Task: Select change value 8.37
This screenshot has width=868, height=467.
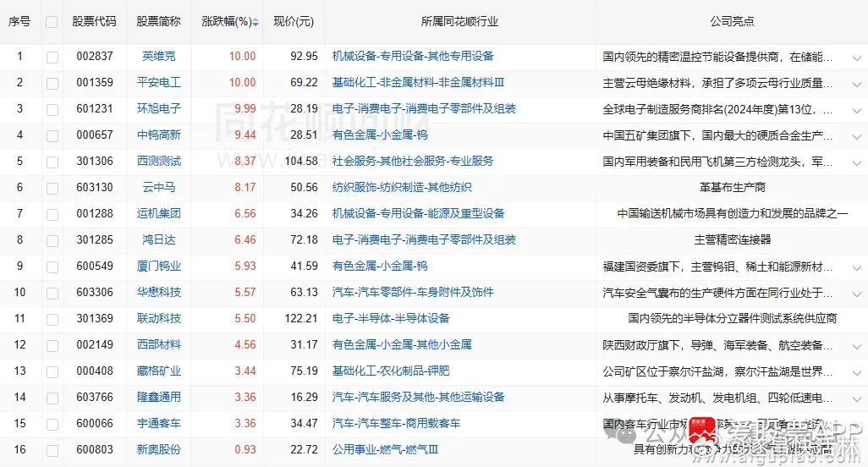Action: (245, 161)
